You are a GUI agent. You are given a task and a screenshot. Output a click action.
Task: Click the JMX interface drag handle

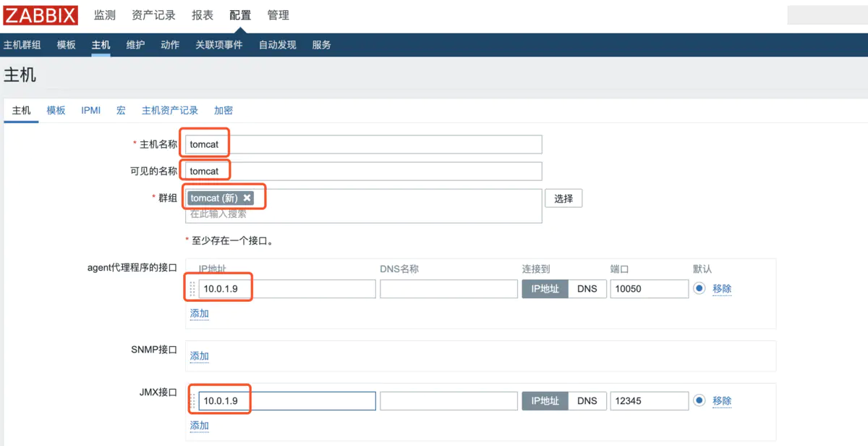tap(192, 401)
